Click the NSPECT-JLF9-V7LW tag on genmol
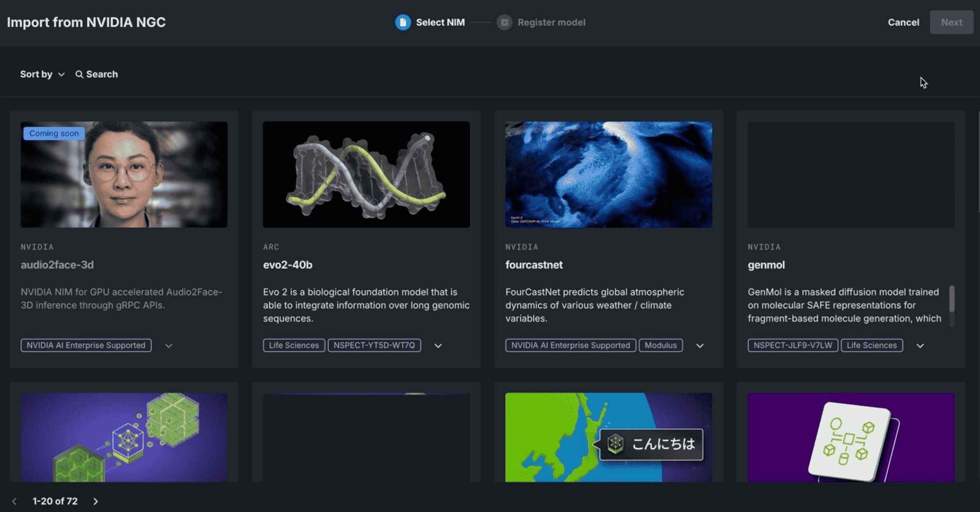The height and width of the screenshot is (512, 980). click(792, 345)
